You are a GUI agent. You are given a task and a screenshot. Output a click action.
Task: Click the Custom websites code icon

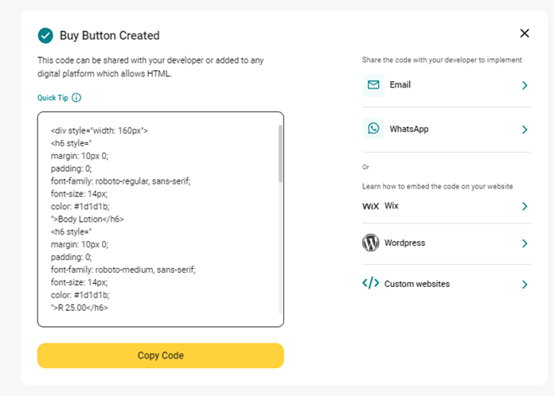point(370,283)
